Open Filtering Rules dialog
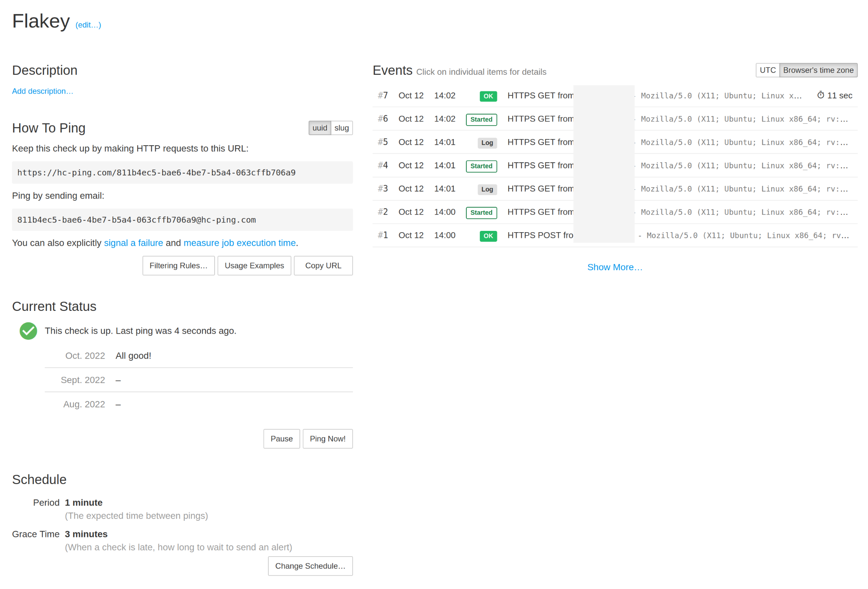Image resolution: width=868 pixels, height=589 pixels. (178, 266)
